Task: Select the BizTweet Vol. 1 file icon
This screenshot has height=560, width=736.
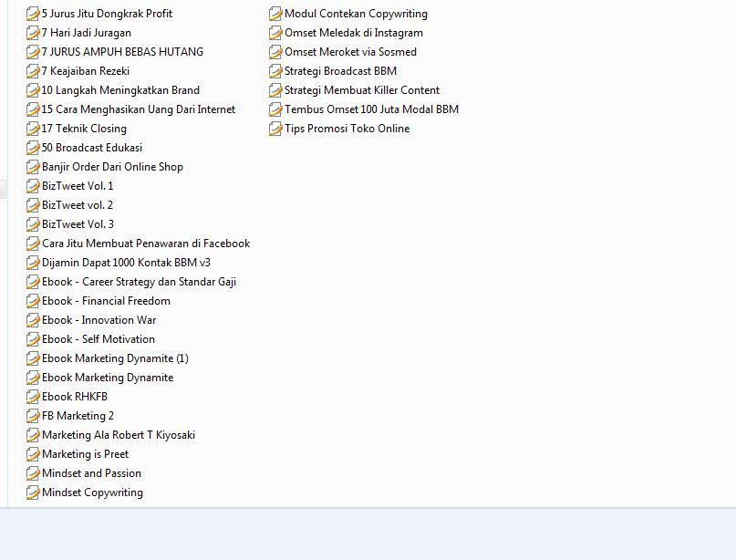Action: (x=33, y=186)
